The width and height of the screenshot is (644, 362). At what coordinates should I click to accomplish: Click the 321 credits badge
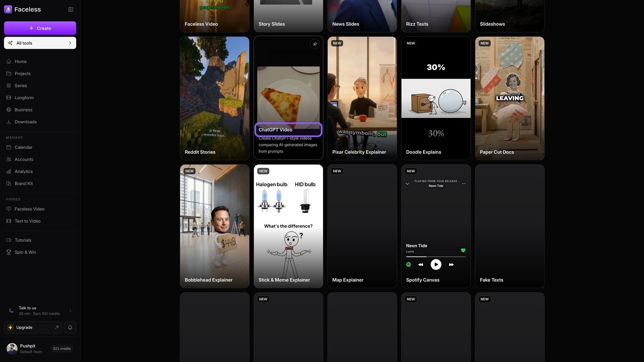point(62,349)
